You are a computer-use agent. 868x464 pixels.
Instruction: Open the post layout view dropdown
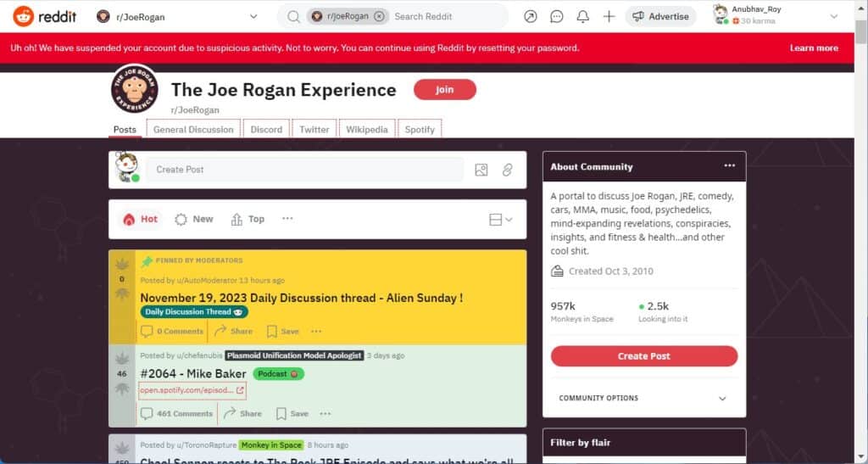501,220
